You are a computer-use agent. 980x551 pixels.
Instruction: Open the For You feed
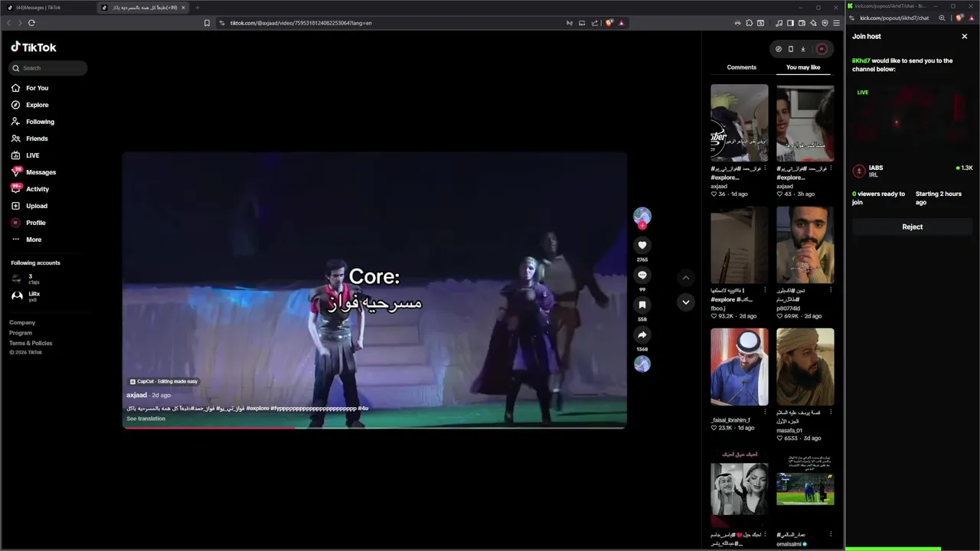(x=31, y=88)
